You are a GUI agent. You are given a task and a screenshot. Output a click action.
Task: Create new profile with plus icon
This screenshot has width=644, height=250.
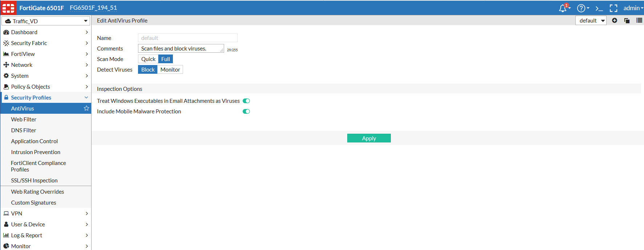point(615,20)
